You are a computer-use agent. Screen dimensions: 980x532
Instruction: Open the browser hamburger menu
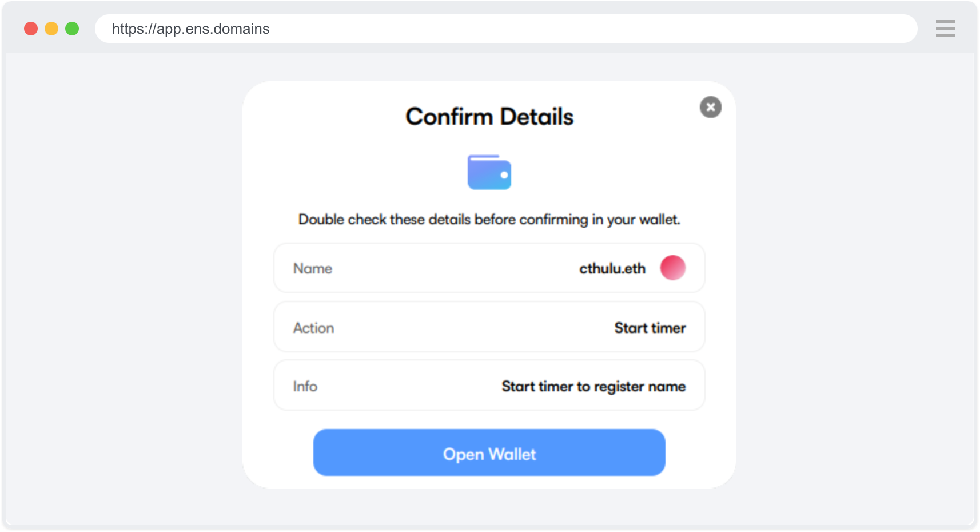pyautogui.click(x=945, y=29)
